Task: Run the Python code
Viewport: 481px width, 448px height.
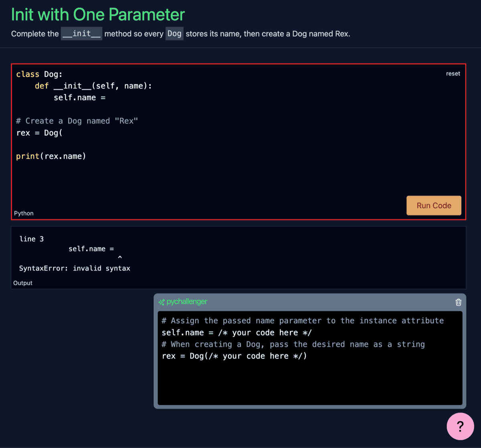Action: pos(434,205)
